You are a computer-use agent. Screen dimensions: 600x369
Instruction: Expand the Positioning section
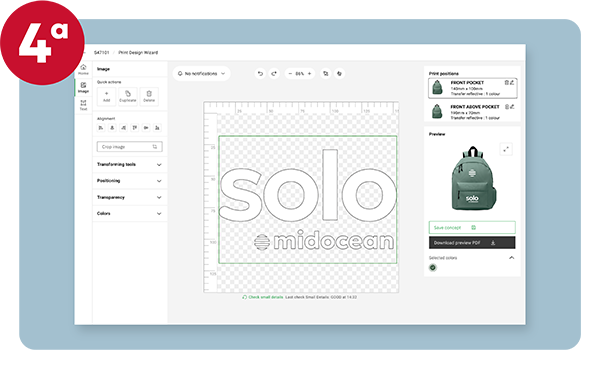129,181
